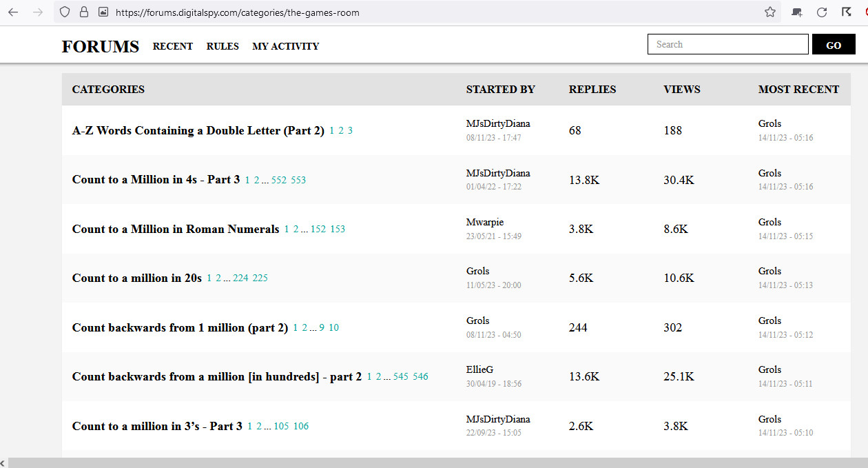Click Grols most recent poster on A-Z Words row
This screenshot has width=868, height=468.
click(770, 123)
